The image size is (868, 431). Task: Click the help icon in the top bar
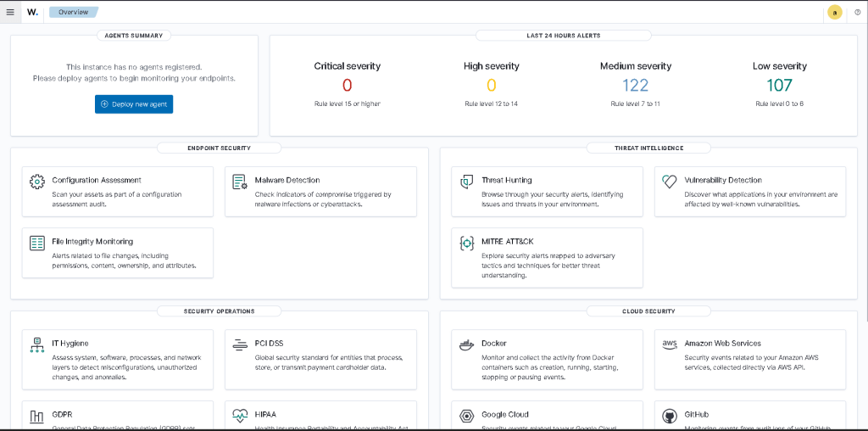click(857, 12)
